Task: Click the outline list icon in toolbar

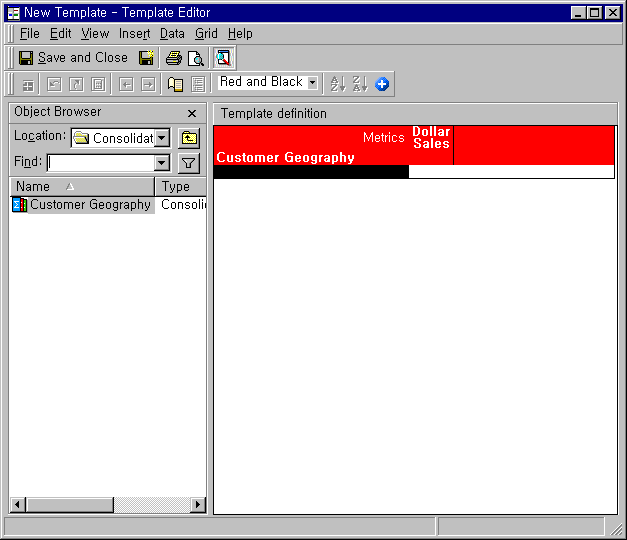Action: (198, 84)
